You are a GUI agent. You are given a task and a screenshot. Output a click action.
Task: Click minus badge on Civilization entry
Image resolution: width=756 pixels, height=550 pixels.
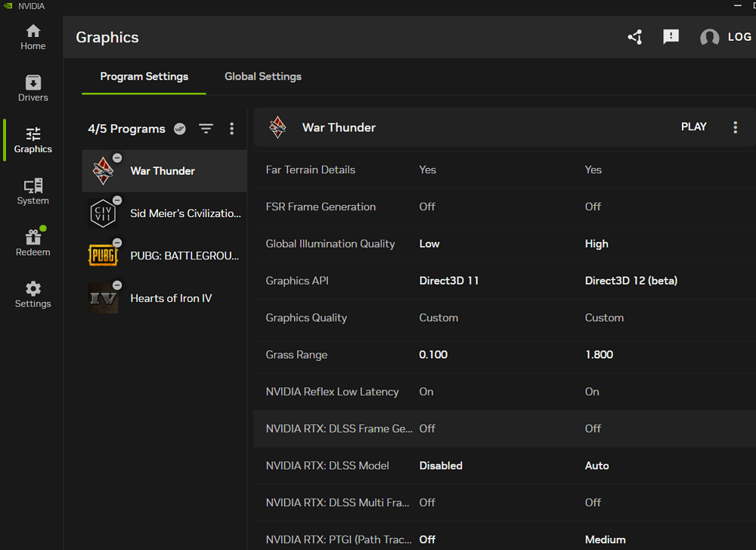point(117,200)
